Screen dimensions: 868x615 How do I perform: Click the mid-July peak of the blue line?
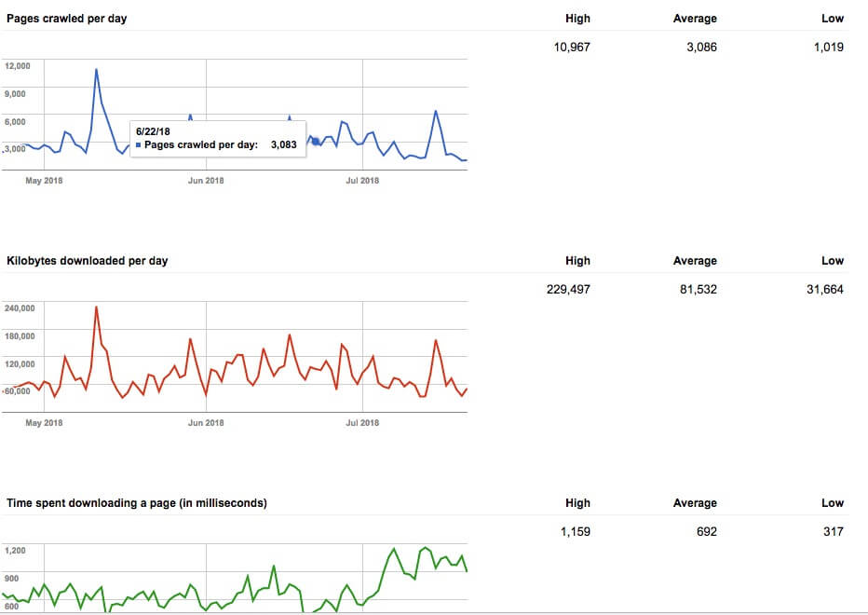coord(436,112)
